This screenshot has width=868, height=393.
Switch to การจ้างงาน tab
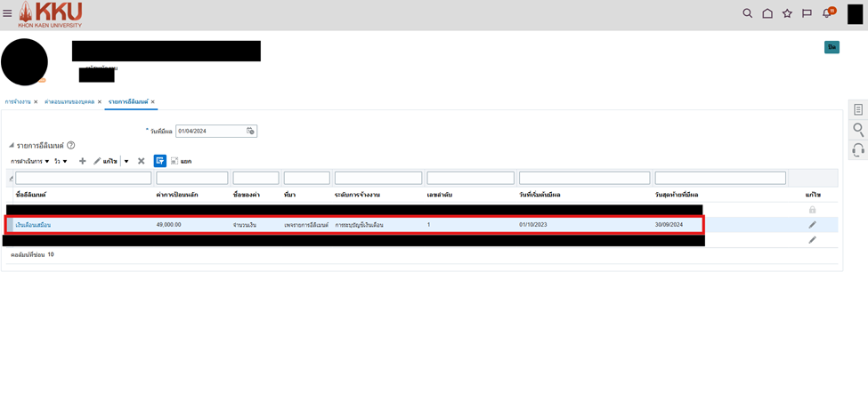click(x=18, y=102)
